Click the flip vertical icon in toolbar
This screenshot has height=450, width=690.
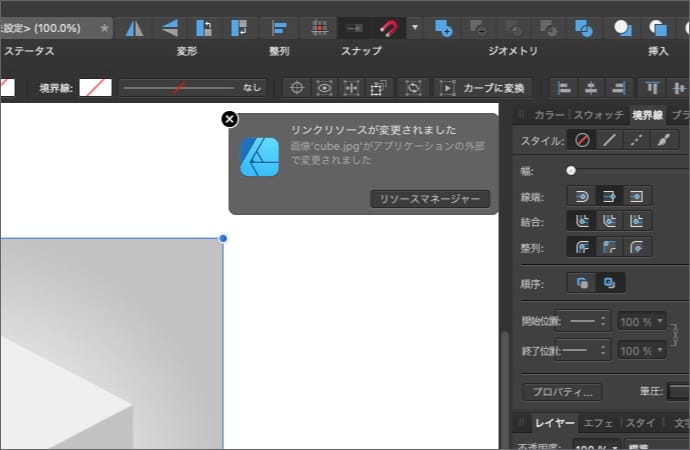click(x=169, y=27)
